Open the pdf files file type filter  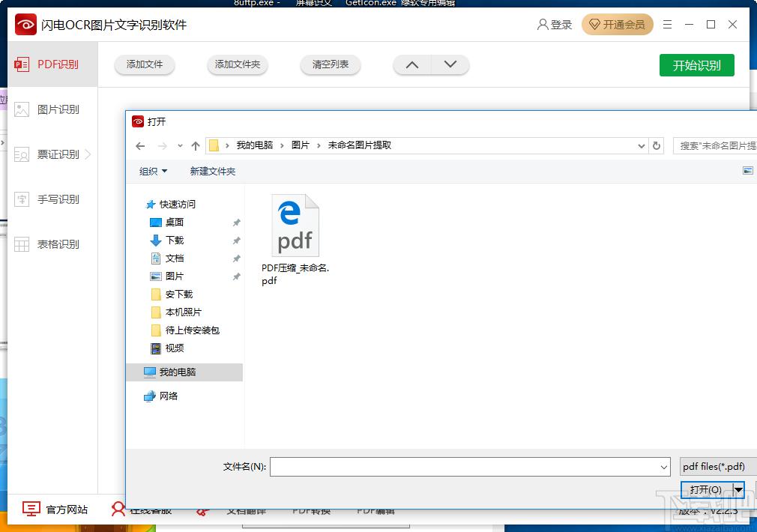718,467
